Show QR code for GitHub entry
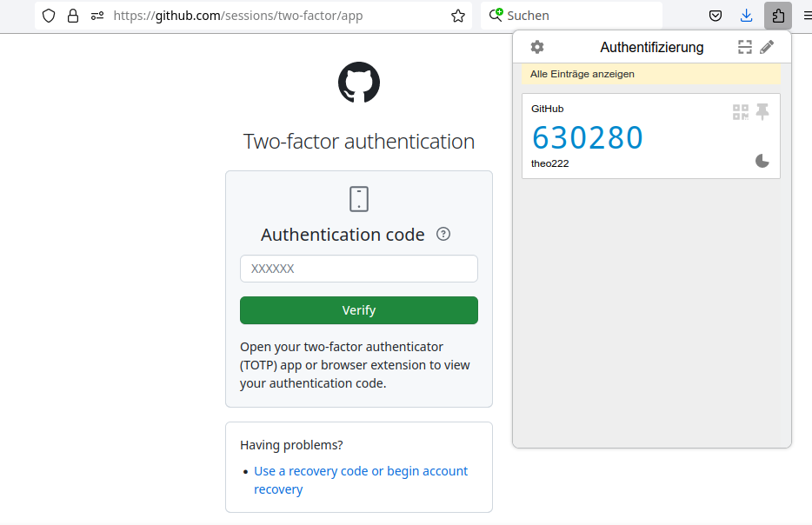812x525 pixels. pos(741,111)
